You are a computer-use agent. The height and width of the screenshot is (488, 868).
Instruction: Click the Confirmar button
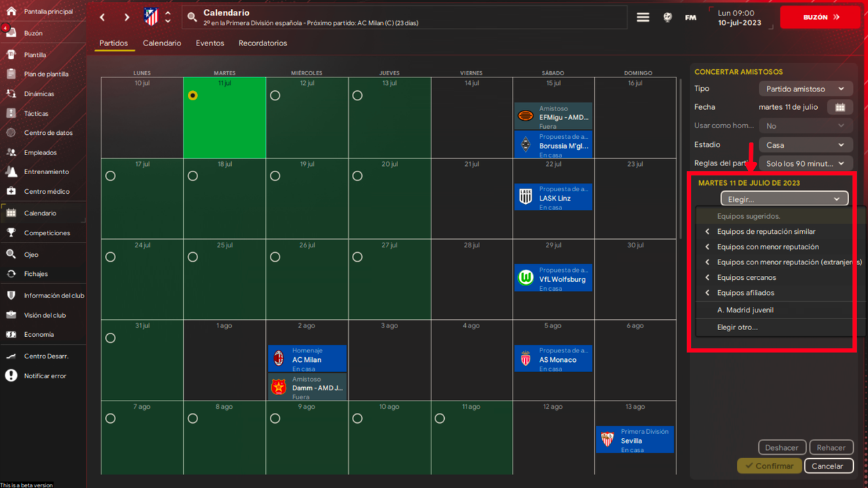click(770, 466)
